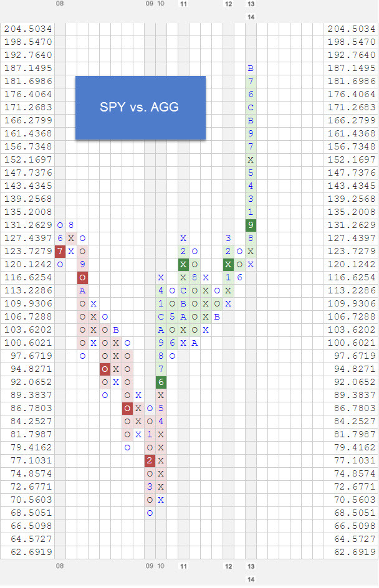Click year label 10 in top header
Image resolution: width=379 pixels, height=588 pixels.
pyautogui.click(x=161, y=4)
